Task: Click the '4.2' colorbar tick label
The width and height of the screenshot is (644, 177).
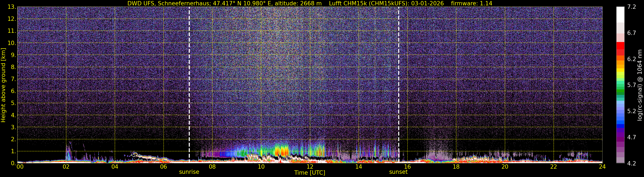Action: (632, 163)
